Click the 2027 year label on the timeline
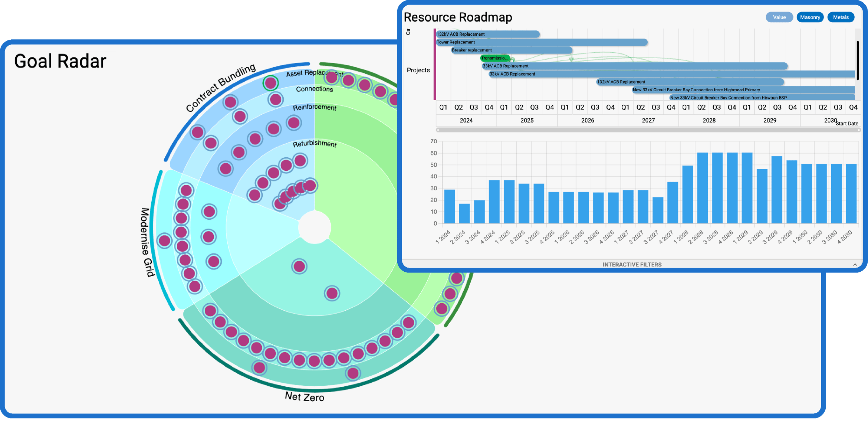This screenshot has height=422, width=868. 648,120
